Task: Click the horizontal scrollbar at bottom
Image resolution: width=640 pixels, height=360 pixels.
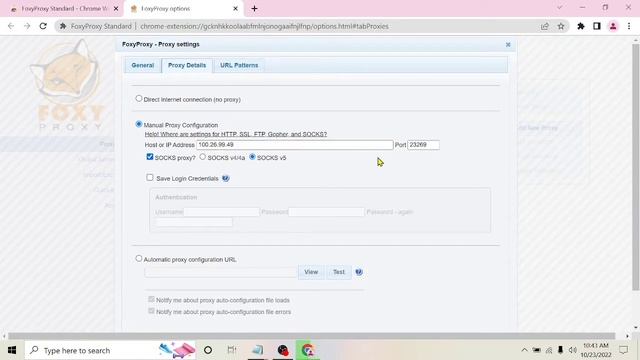Action: (312, 336)
